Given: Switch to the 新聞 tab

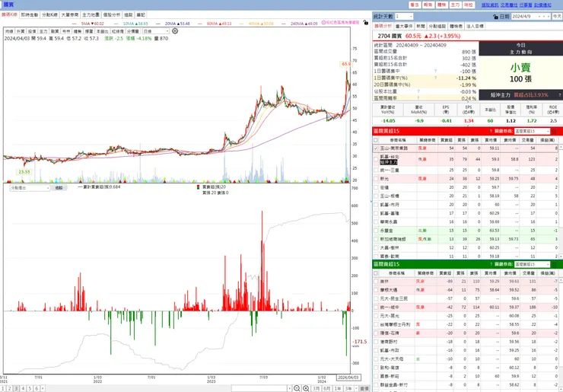Looking at the screenshot, I should coord(421,26).
